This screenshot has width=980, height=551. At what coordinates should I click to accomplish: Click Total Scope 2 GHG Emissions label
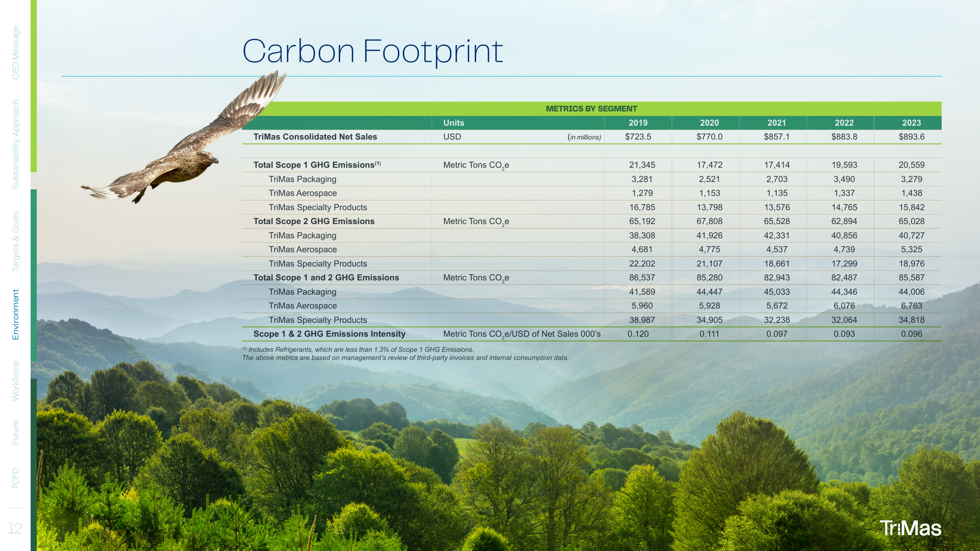tap(314, 221)
